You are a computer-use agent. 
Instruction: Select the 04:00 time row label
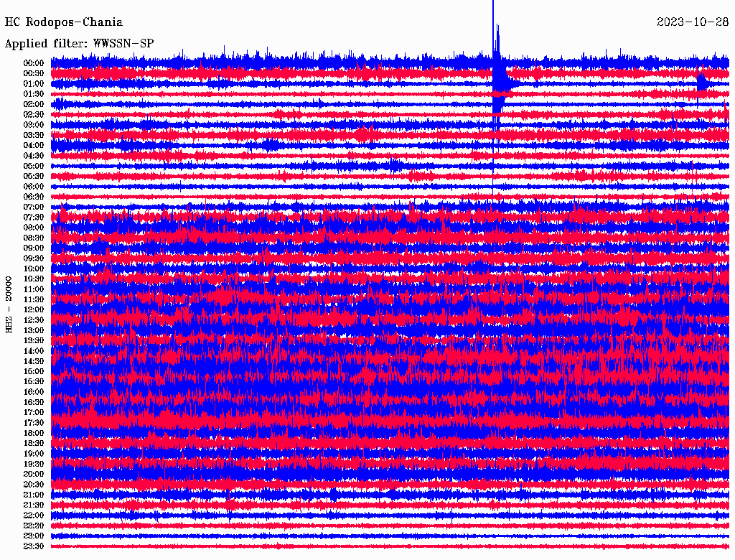tap(34, 146)
